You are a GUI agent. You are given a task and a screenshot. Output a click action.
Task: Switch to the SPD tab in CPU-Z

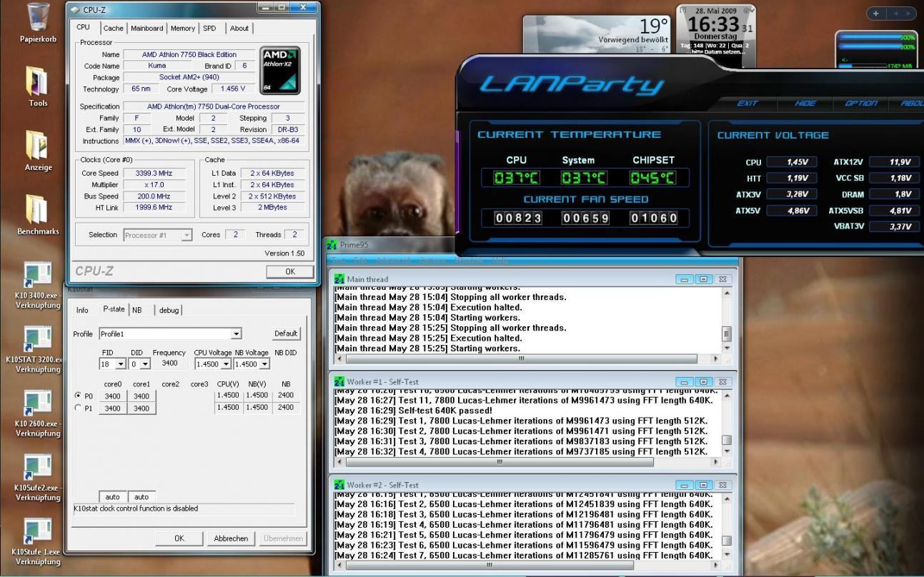point(209,29)
